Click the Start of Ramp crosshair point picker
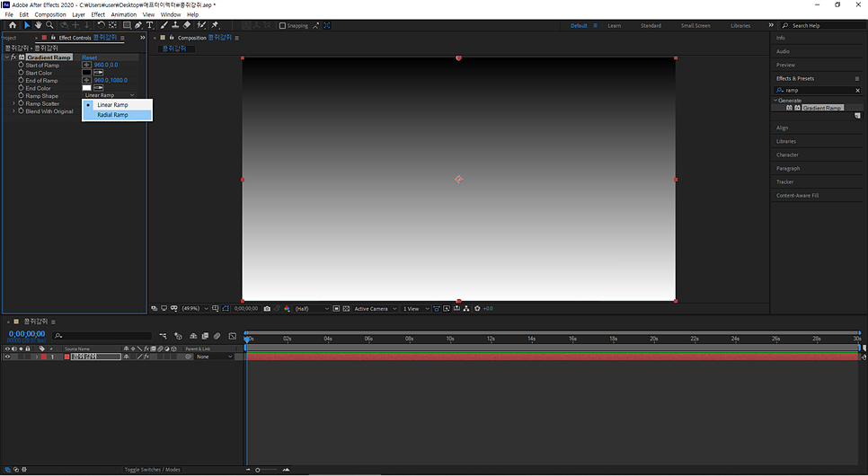This screenshot has height=476, width=868. (87, 65)
